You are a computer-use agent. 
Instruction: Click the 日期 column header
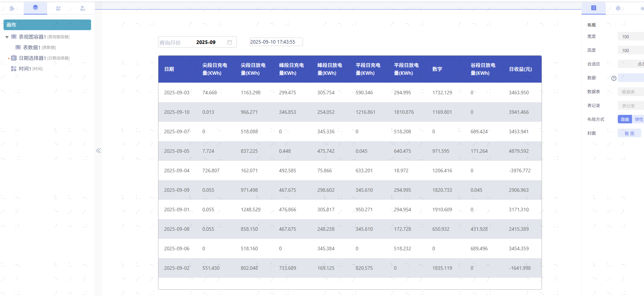coord(169,69)
